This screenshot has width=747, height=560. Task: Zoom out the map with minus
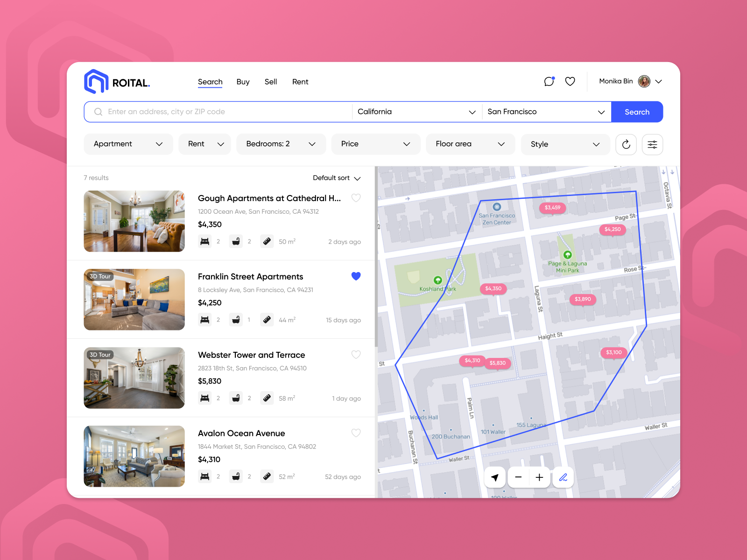(x=518, y=477)
